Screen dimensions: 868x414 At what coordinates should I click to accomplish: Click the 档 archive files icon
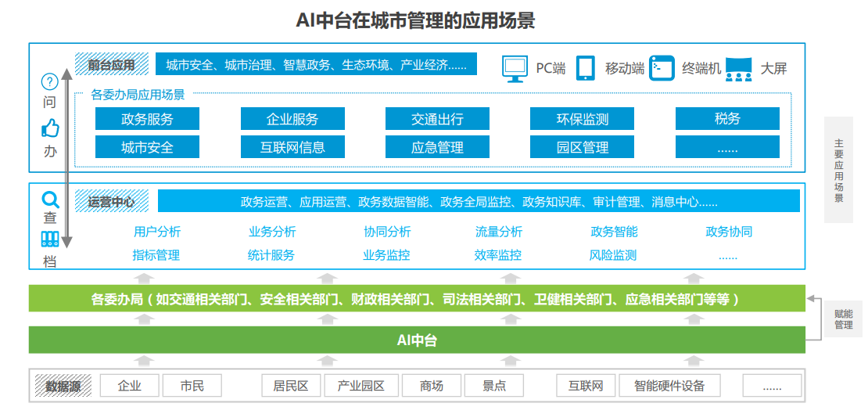(50, 239)
